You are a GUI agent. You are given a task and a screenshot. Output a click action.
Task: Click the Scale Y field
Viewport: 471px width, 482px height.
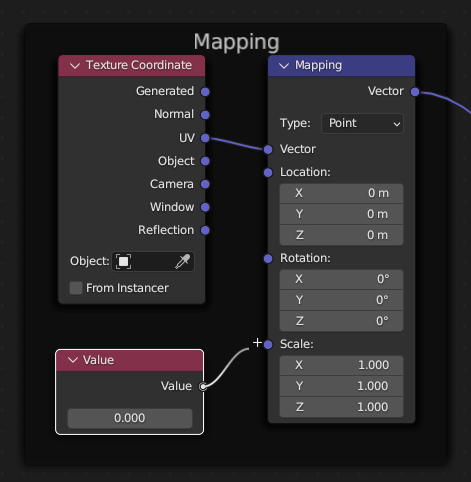[x=341, y=386]
